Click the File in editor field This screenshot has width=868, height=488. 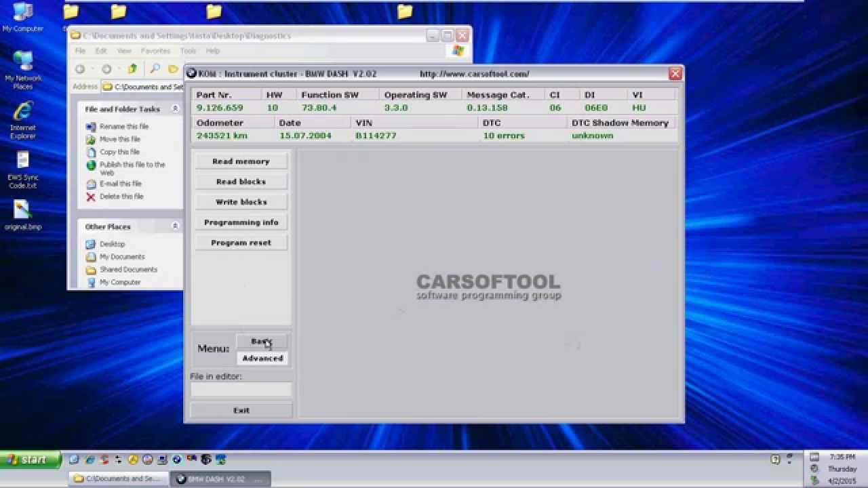(241, 389)
